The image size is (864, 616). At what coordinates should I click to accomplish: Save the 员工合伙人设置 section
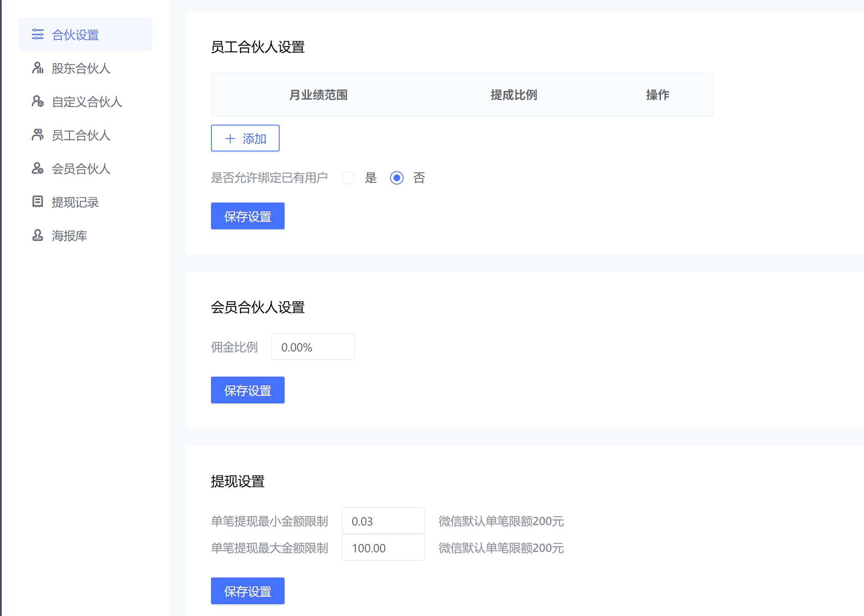coord(247,216)
